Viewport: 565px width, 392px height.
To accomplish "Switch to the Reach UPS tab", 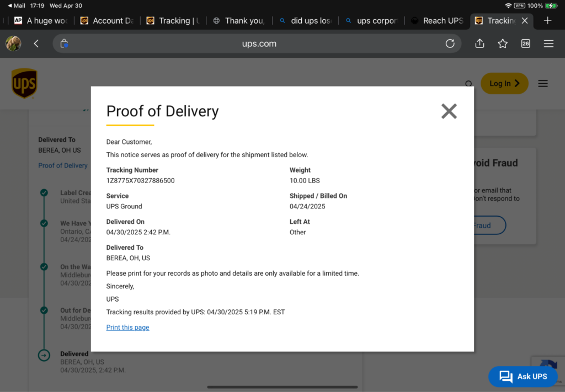I will pos(438,20).
